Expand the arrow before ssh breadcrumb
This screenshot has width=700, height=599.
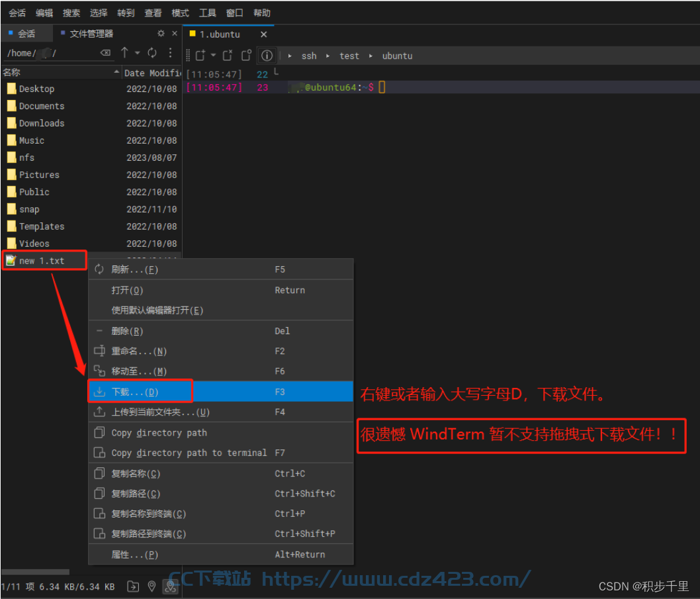tap(290, 56)
